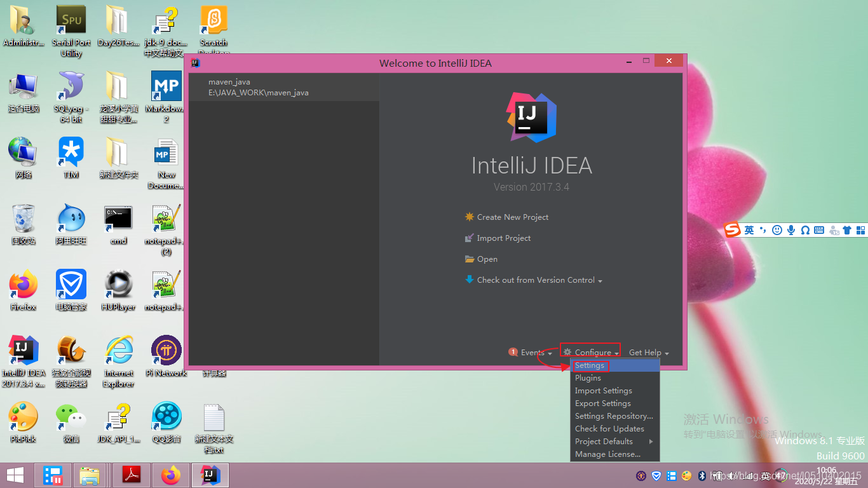Launch IntelliJ IDEA from the taskbar
The width and height of the screenshot is (868, 488).
point(210,475)
